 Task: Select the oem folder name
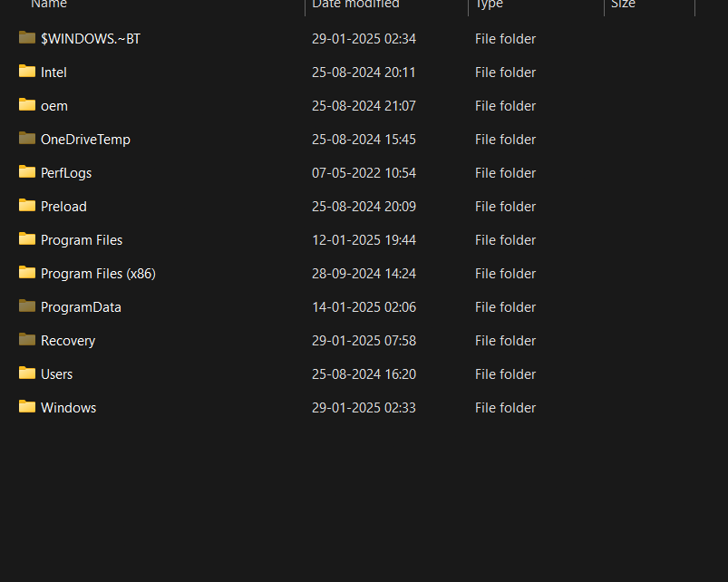coord(54,106)
